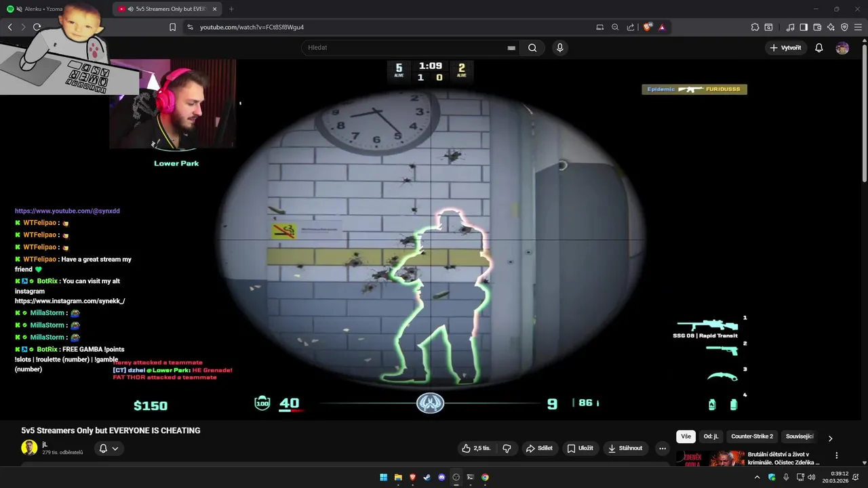Reload the current page
Image resolution: width=868 pixels, height=488 pixels.
coord(37,27)
